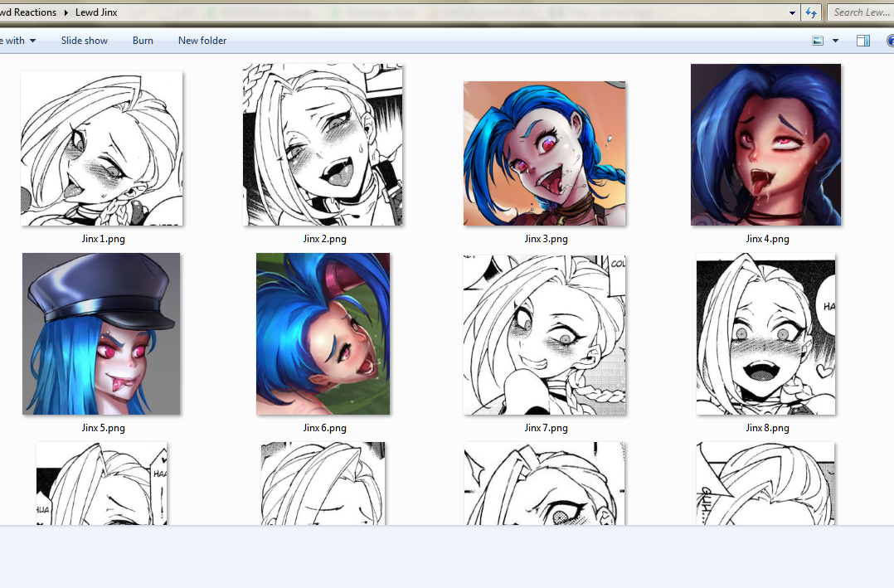The height and width of the screenshot is (588, 894).
Task: Click the Slide show button
Action: 85,41
